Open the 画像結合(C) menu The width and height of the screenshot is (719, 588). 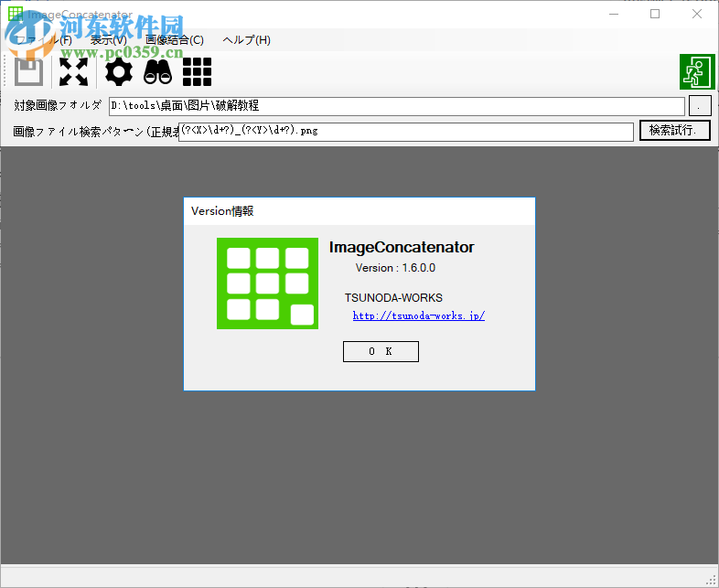[x=174, y=40]
